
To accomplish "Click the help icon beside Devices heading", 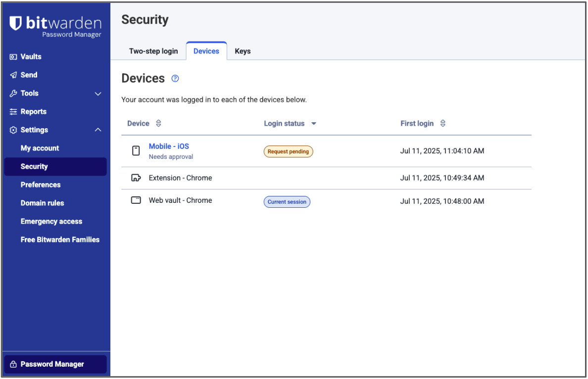I will click(x=175, y=78).
